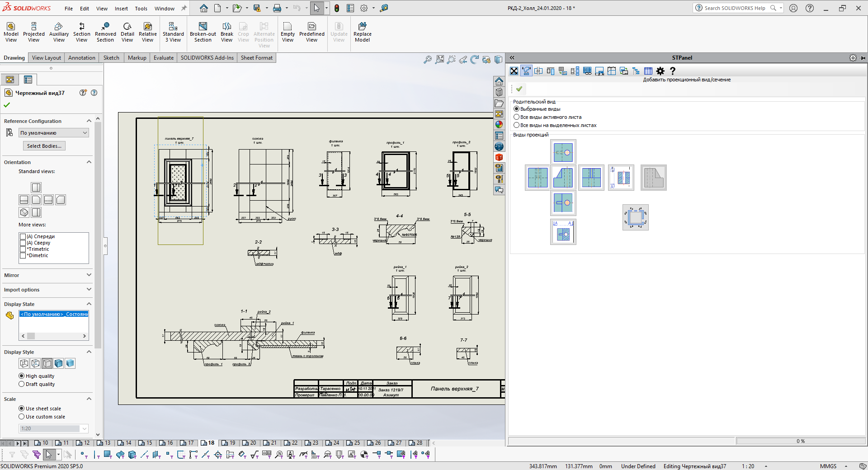Image resolution: width=868 pixels, height=470 pixels.
Task: Click in the Search SOLIDWORKS Help field
Action: click(735, 8)
